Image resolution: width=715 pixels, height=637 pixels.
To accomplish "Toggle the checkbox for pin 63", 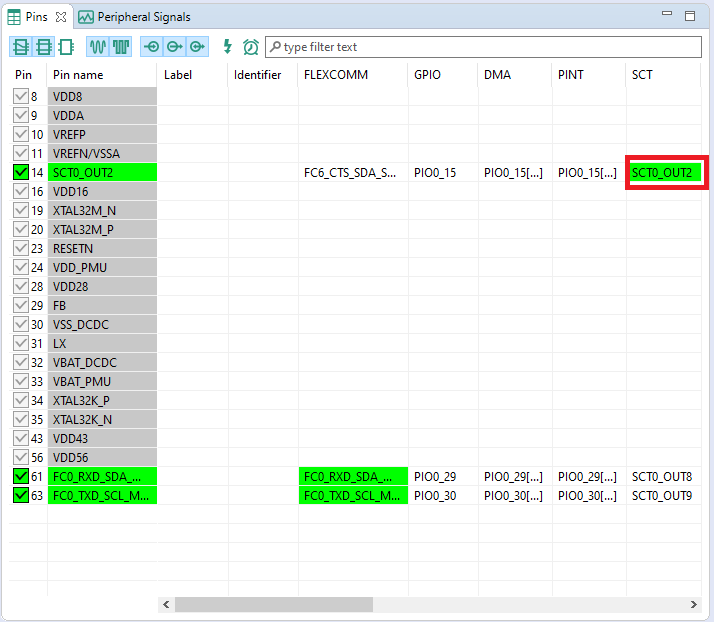I will coord(21,496).
